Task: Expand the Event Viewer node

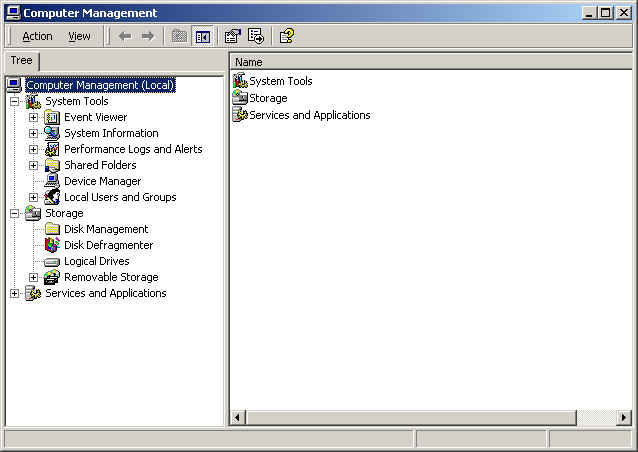Action: coord(33,118)
